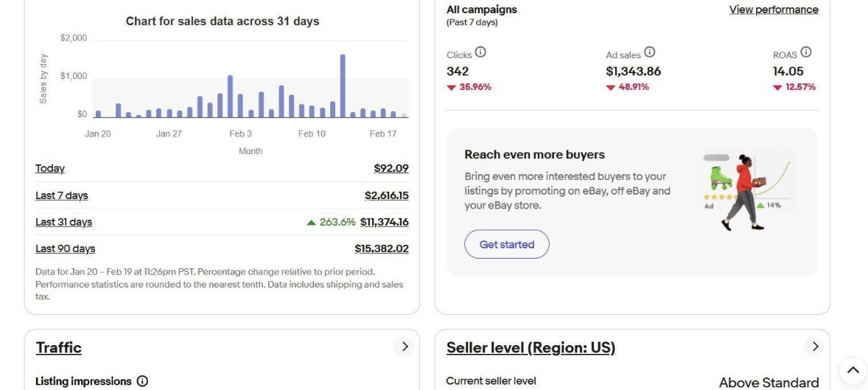Expand the Traffic section chevron
The height and width of the screenshot is (390, 868).
(x=403, y=347)
